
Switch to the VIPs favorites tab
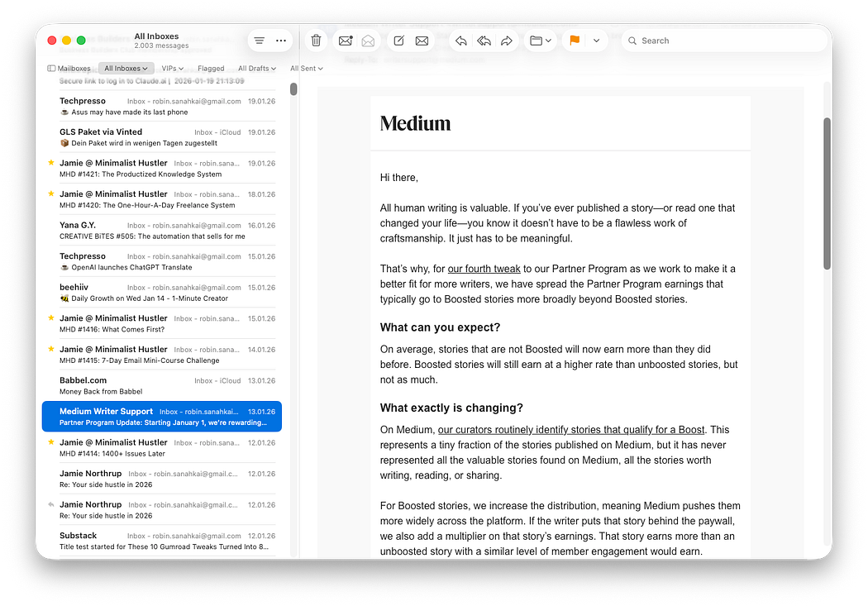coord(171,68)
